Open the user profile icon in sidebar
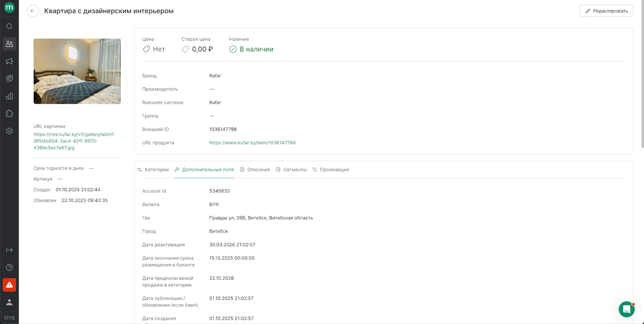Screen dimensions: 644x324 [9, 302]
